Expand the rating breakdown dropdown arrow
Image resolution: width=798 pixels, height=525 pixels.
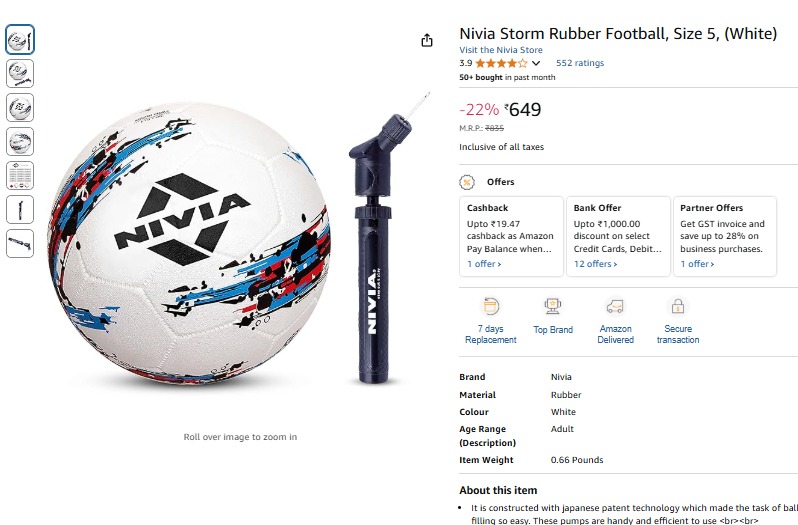point(536,63)
